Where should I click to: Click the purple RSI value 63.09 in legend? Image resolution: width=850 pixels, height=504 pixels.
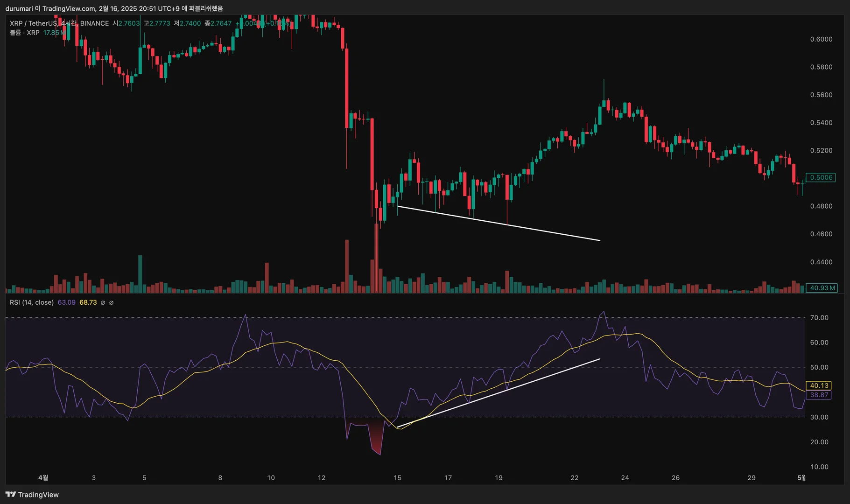pos(66,302)
